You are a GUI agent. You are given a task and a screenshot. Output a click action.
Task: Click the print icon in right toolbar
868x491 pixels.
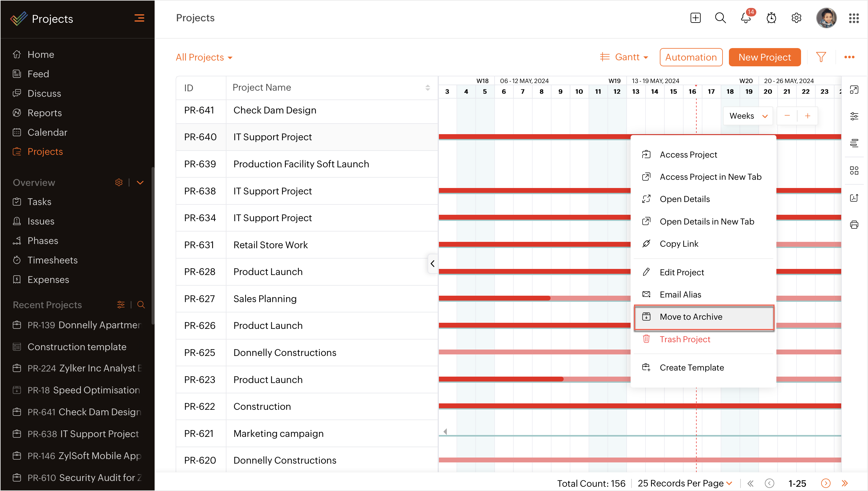coord(854,225)
